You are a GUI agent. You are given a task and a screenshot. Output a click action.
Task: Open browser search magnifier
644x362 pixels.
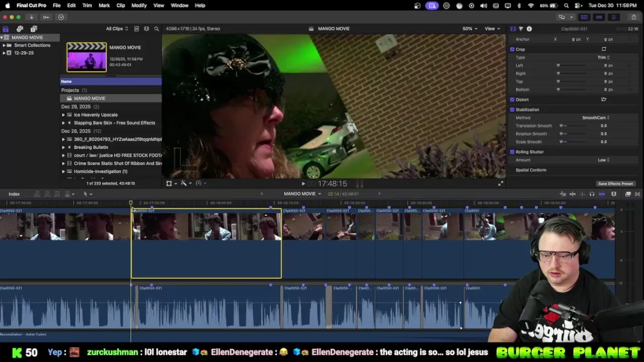pyautogui.click(x=156, y=29)
